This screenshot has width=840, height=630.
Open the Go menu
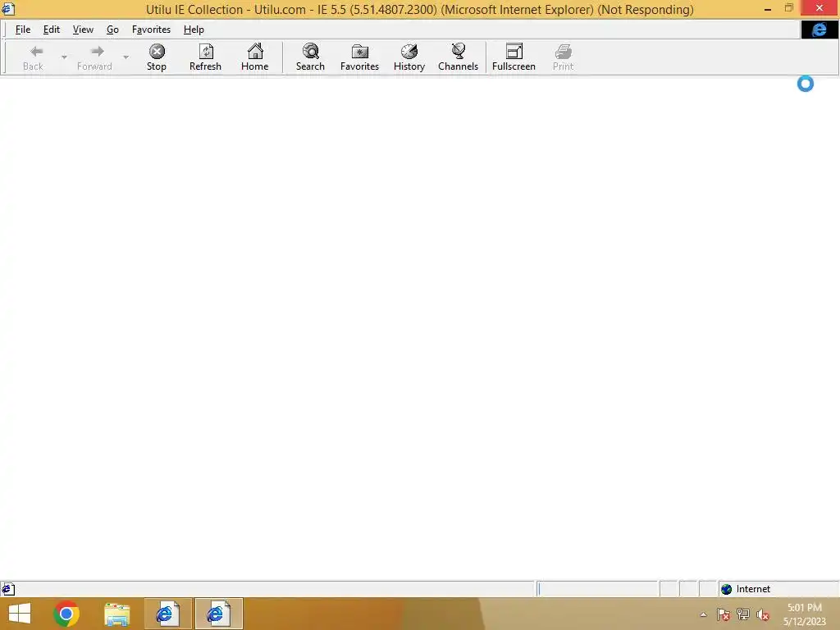click(x=112, y=30)
